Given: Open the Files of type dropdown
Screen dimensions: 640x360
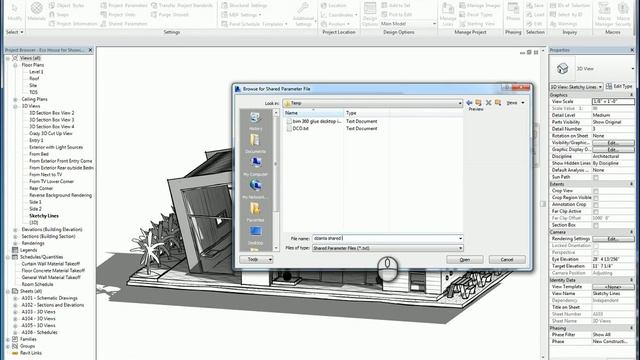Looking at the screenshot, I should [x=460, y=248].
